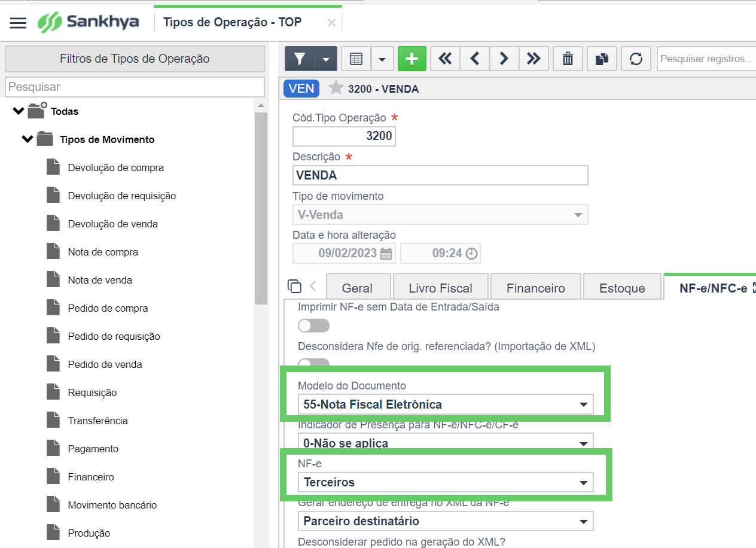Open the NF-e Terceiros dropdown
The width and height of the screenshot is (756, 548).
[x=446, y=482]
